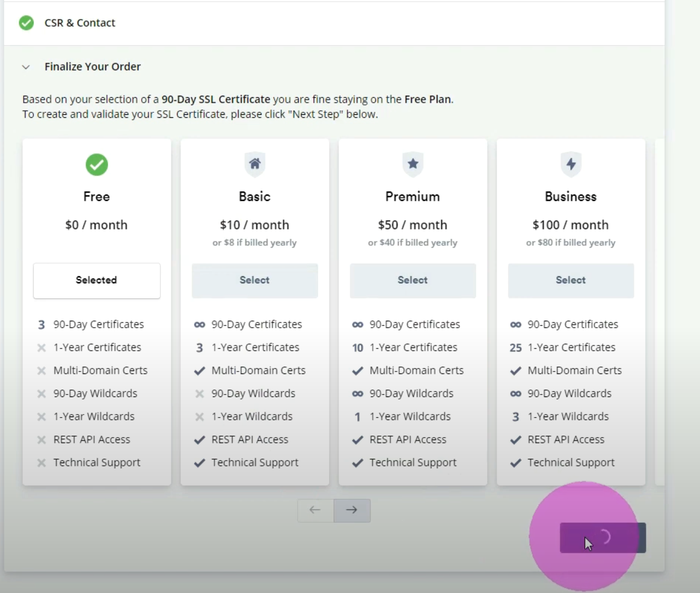Image resolution: width=700 pixels, height=593 pixels.
Task: Click the Finalize Your Order heading
Action: 93,67
